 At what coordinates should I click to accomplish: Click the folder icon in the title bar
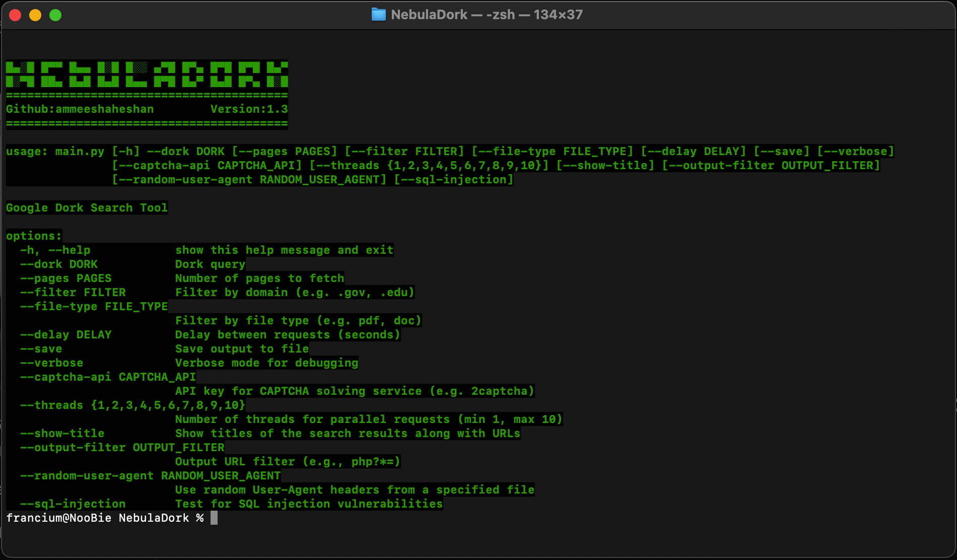point(378,15)
